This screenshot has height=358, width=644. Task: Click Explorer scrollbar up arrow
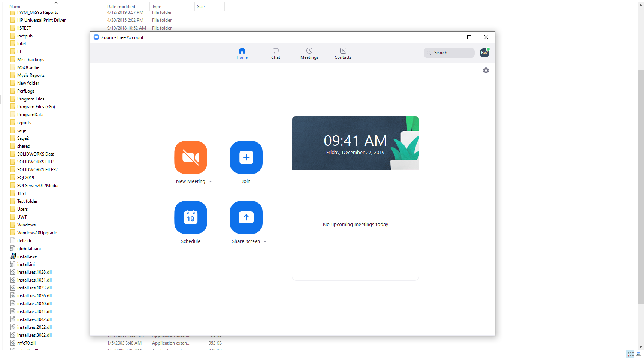point(641,5)
